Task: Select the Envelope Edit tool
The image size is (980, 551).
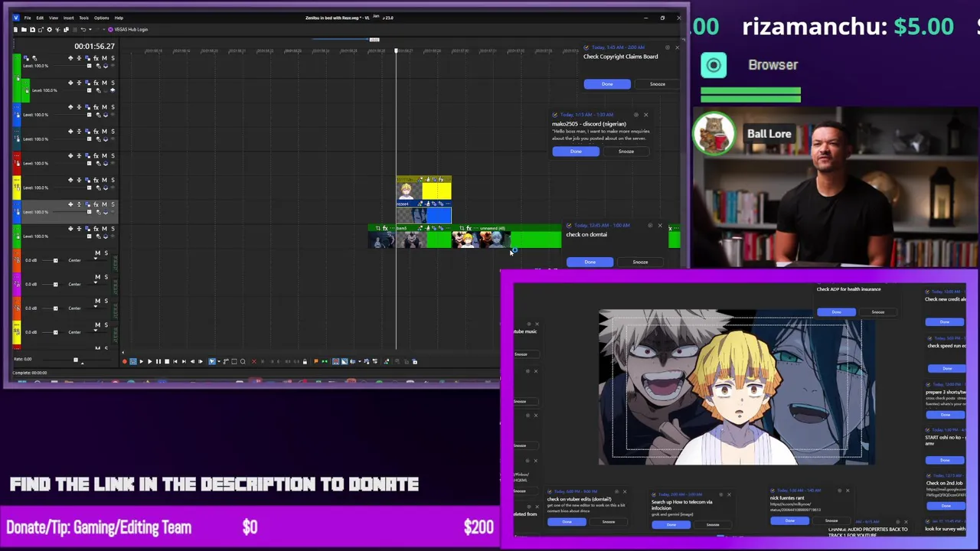Action: [x=226, y=361]
